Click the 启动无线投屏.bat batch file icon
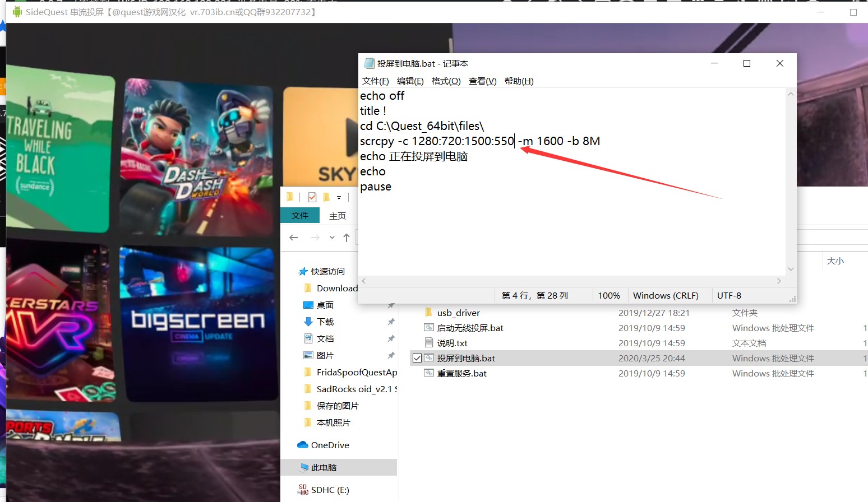 coord(429,327)
